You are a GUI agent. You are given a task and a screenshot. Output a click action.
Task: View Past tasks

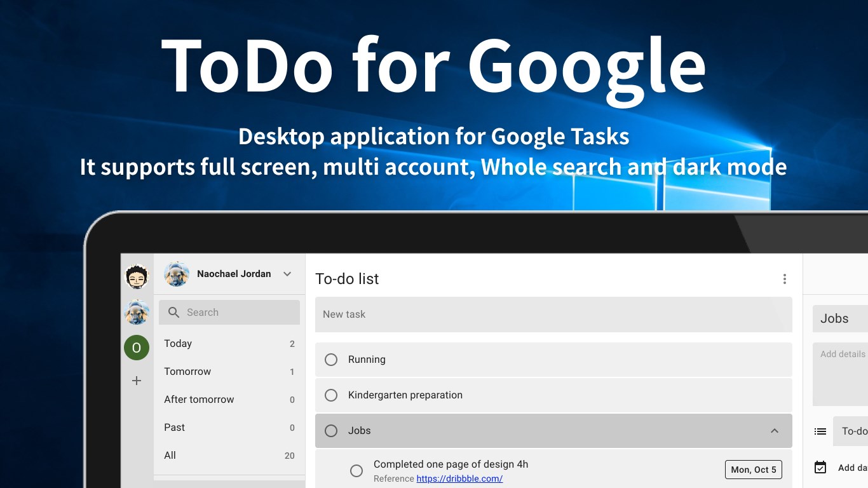[x=229, y=428]
